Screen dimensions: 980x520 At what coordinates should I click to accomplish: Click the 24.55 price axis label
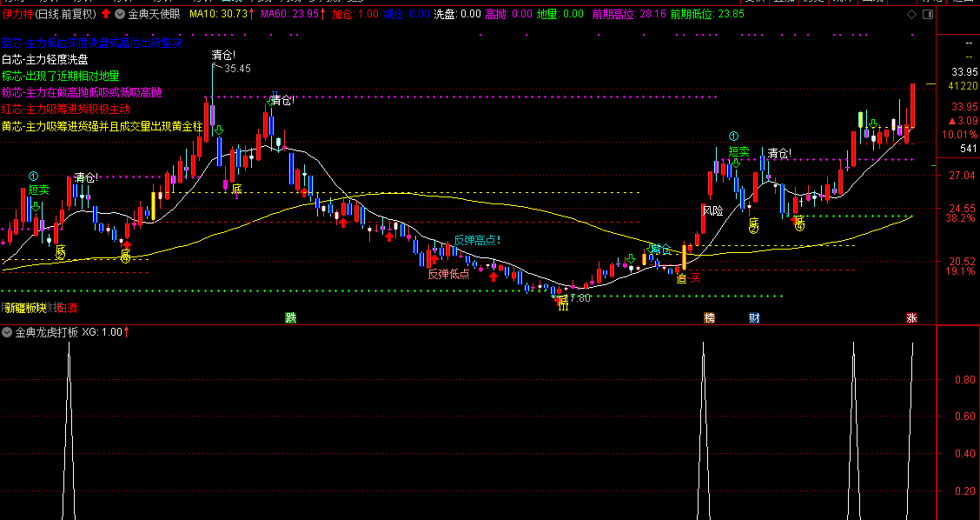962,208
